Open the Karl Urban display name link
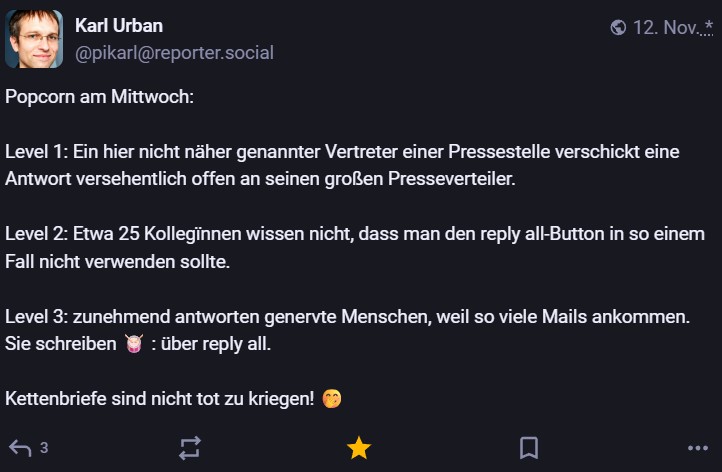 click(119, 25)
